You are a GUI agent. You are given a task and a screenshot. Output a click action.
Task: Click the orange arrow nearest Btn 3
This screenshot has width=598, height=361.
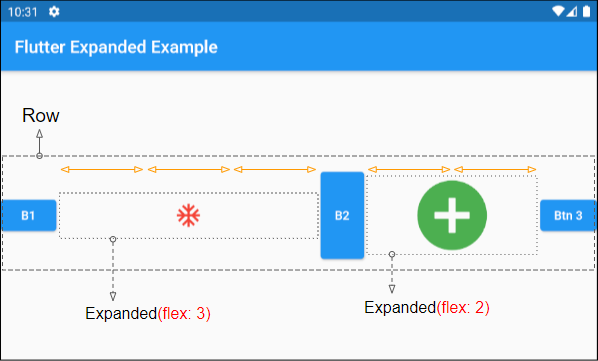(495, 169)
